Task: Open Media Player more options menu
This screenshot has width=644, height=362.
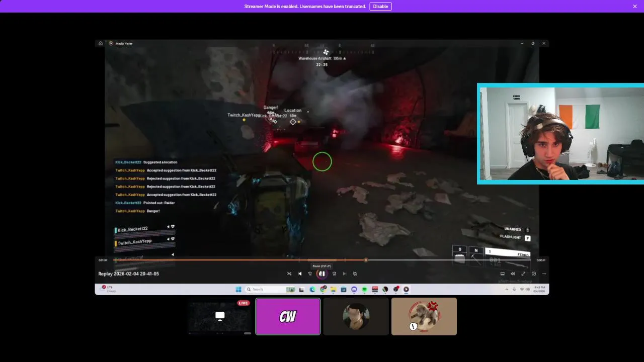Action: 544,274
